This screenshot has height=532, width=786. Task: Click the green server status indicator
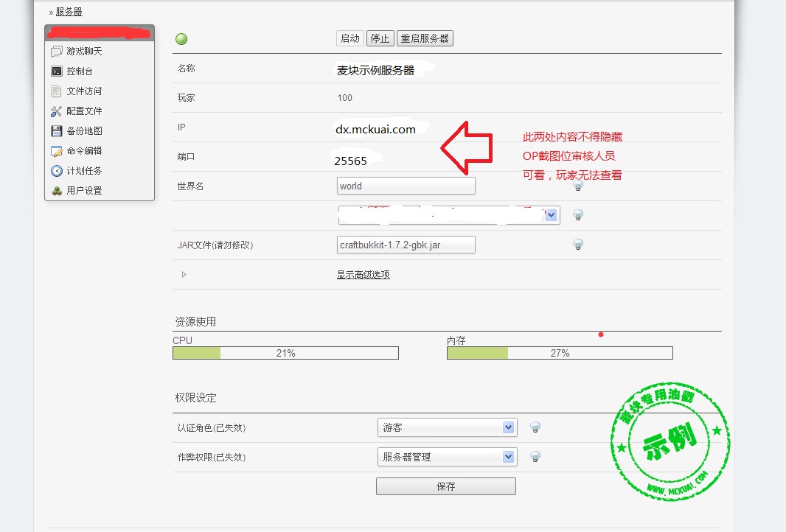(x=181, y=39)
